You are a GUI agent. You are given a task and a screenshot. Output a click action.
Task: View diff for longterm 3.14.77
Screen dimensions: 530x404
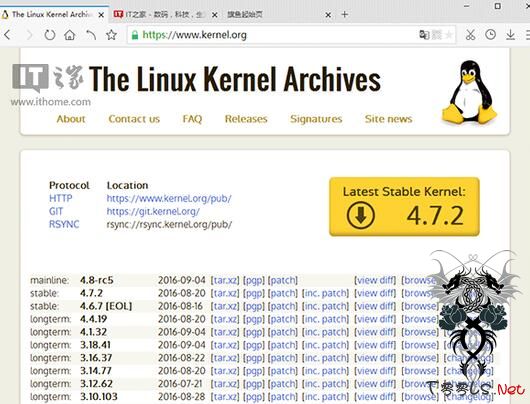point(375,371)
